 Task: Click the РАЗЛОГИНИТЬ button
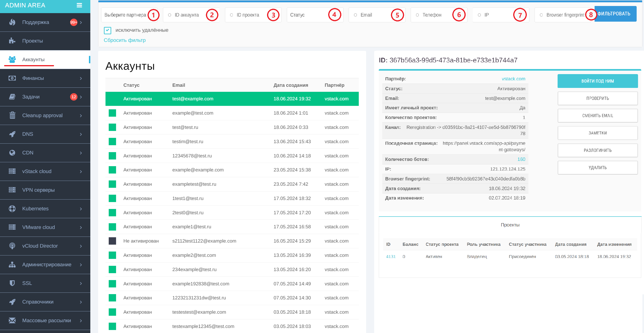[x=598, y=150]
